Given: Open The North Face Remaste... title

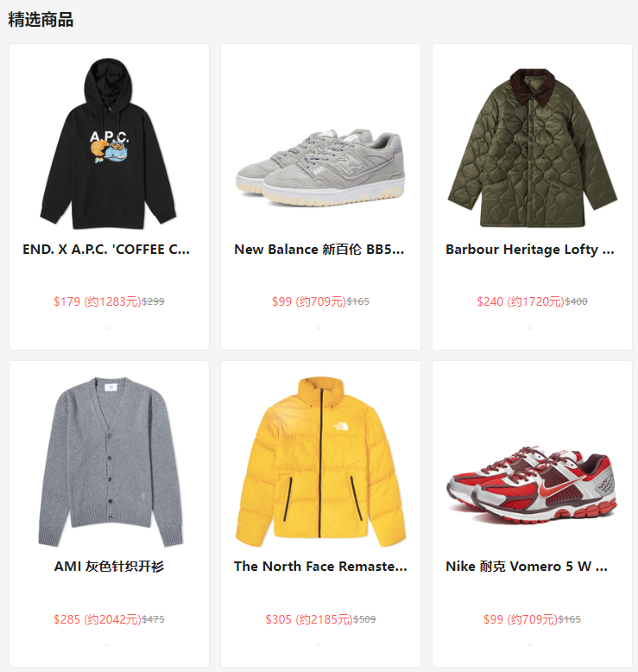Looking at the screenshot, I should tap(320, 567).
